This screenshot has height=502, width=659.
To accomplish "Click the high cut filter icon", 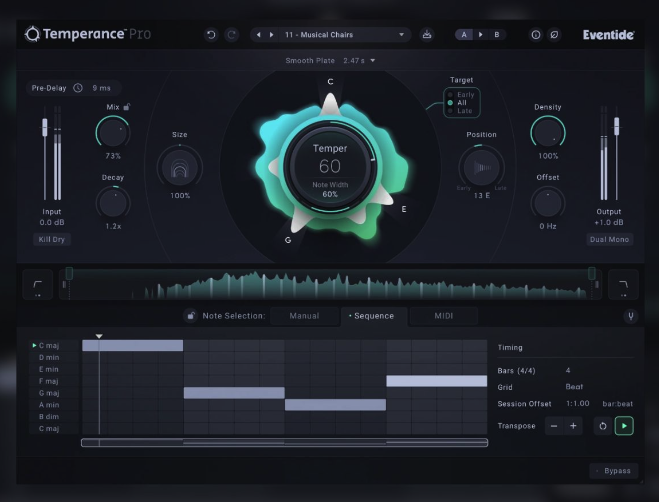I will [623, 285].
